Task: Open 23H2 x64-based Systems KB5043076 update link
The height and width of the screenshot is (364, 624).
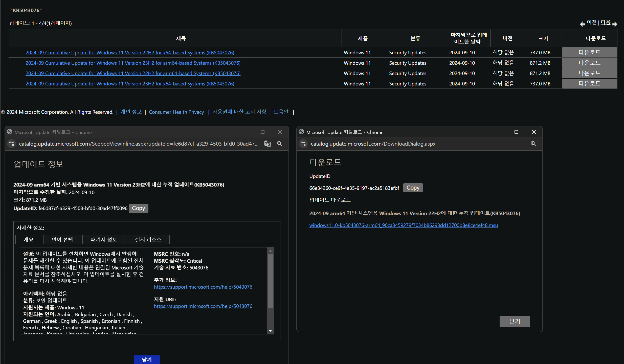Action: pos(130,84)
